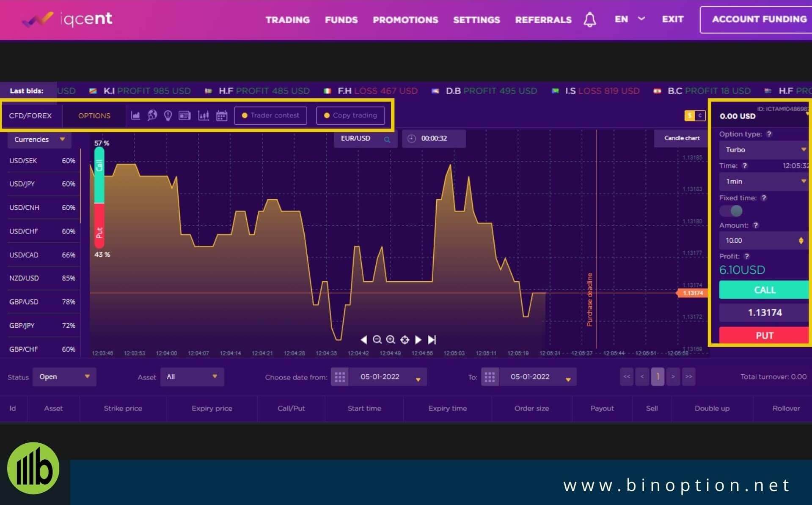Screen dimensions: 812x505
Task: Open the PROMOTIONS menu
Action: pyautogui.click(x=405, y=20)
